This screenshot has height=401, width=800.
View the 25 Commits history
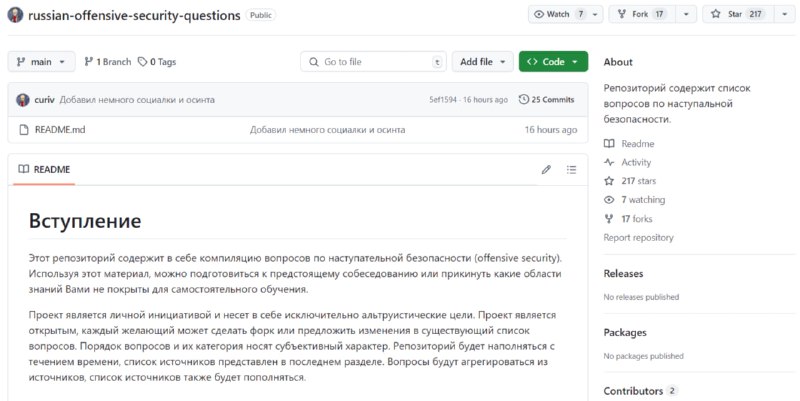tap(546, 99)
